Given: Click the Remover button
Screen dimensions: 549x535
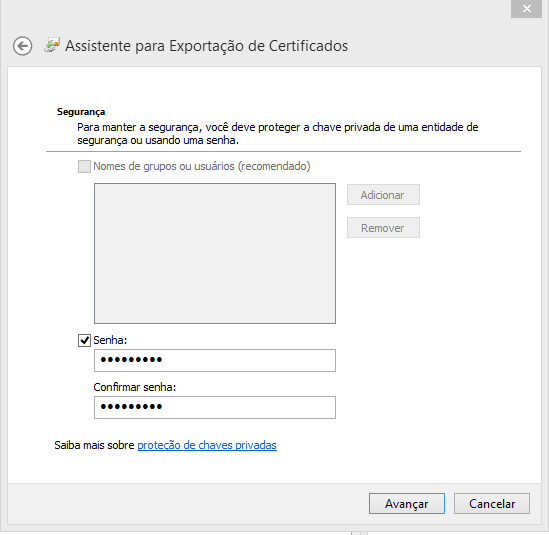Looking at the screenshot, I should [383, 228].
